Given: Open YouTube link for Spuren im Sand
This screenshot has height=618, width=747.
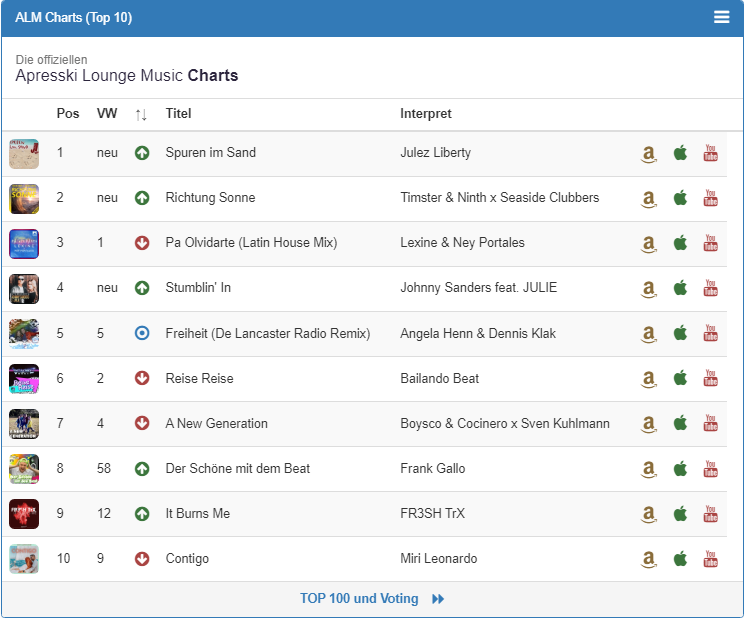Looking at the screenshot, I should click(x=710, y=153).
